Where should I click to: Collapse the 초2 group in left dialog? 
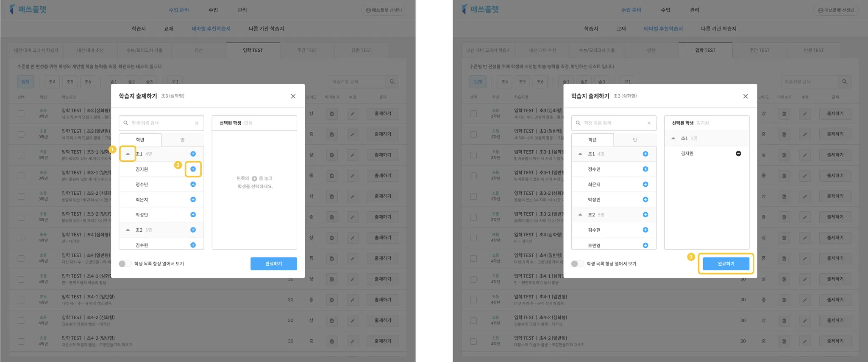[128, 230]
